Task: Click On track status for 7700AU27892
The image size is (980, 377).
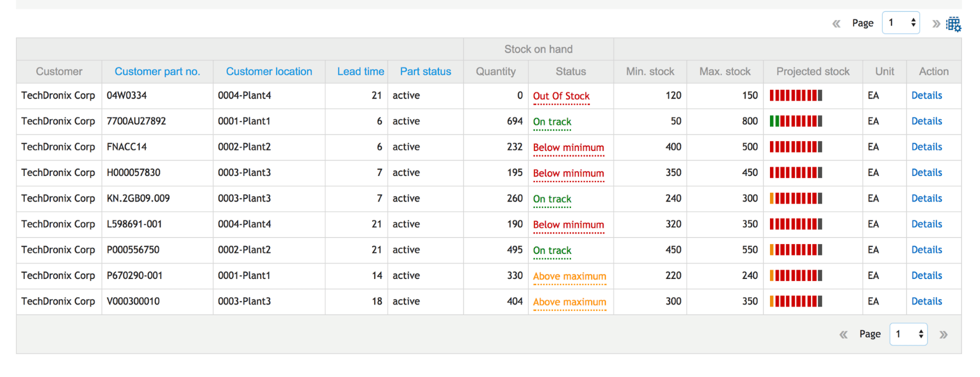Action: coord(552,122)
